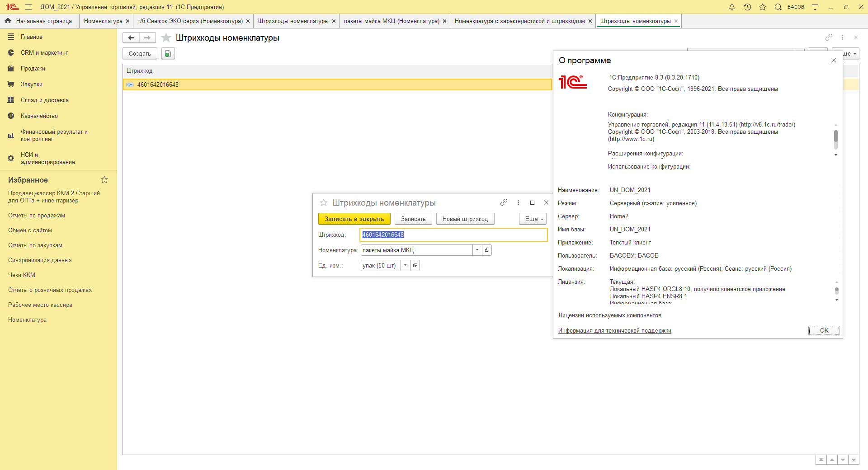The height and width of the screenshot is (470, 868).
Task: Select barcode row 4601642016648
Action: click(x=337, y=85)
